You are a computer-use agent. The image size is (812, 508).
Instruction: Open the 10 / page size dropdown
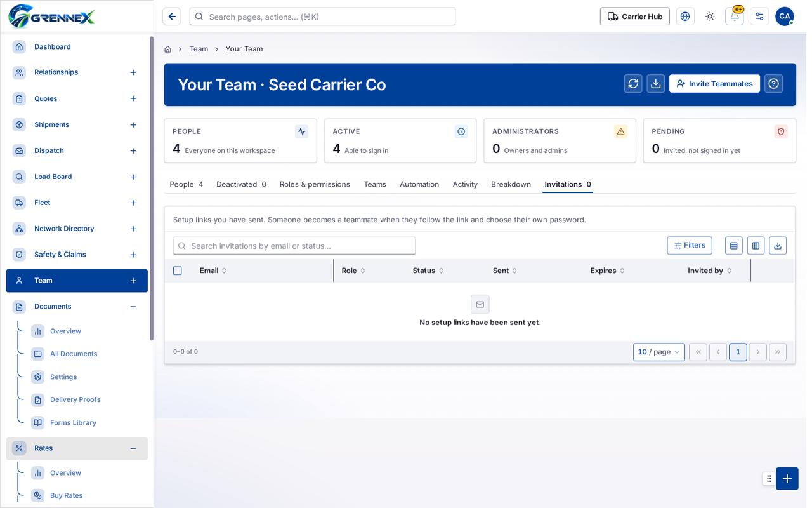tap(659, 352)
